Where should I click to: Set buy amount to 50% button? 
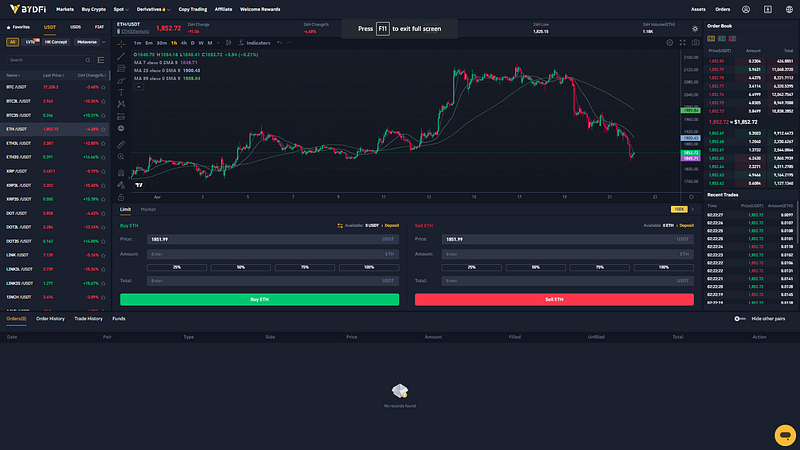tap(241, 267)
